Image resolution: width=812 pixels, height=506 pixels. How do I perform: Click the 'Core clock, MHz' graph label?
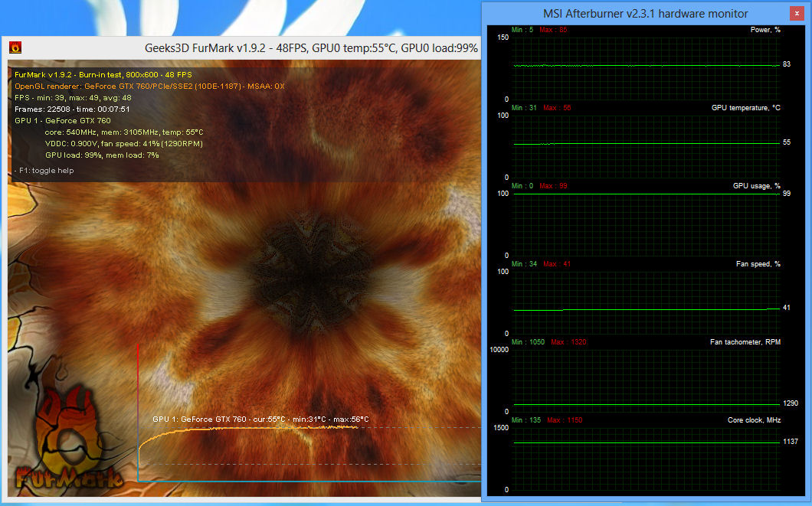point(754,420)
